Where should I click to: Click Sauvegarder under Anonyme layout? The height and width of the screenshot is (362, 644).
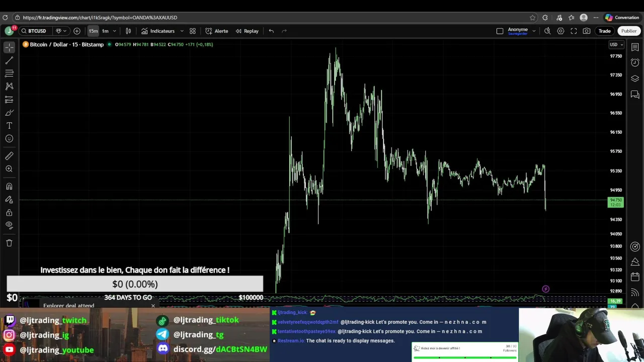(517, 34)
